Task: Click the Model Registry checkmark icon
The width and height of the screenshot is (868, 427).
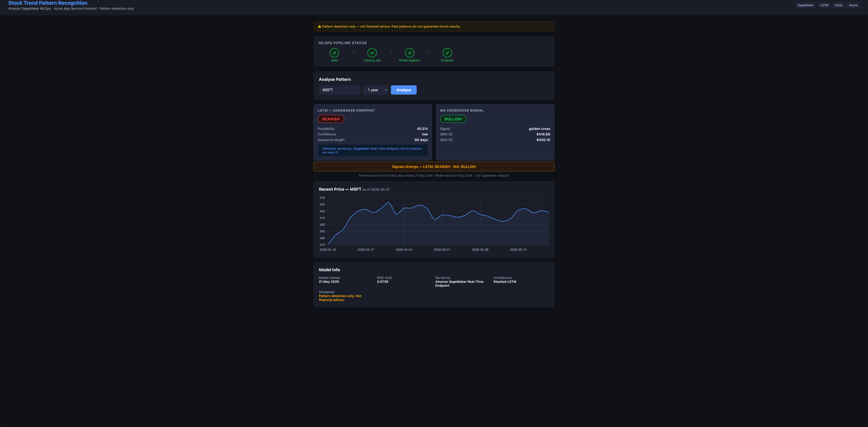Action: [409, 53]
